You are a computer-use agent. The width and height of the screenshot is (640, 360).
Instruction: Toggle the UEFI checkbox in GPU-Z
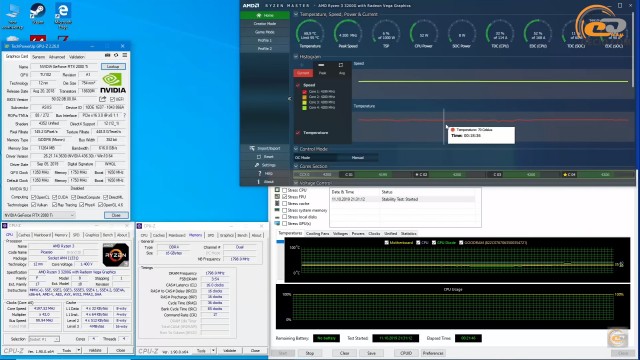[112, 99]
